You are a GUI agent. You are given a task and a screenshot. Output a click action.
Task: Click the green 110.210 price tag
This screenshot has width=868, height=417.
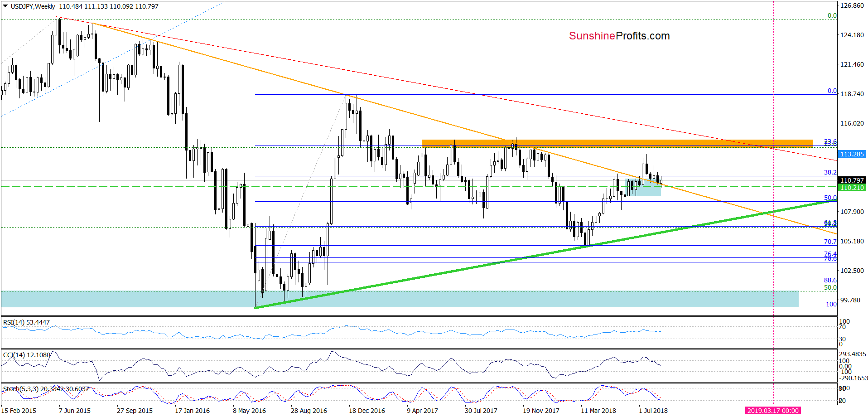(x=852, y=188)
